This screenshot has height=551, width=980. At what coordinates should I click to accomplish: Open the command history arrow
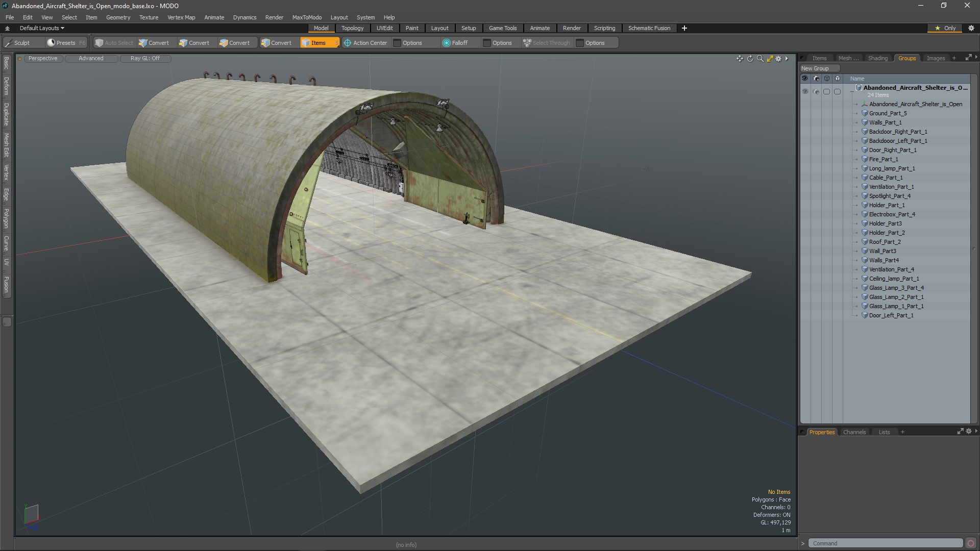click(x=803, y=543)
